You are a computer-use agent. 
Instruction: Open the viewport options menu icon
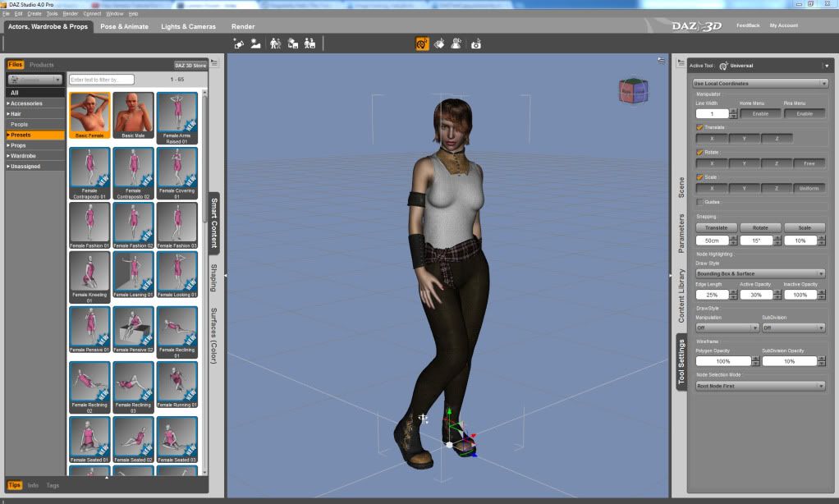pos(662,61)
